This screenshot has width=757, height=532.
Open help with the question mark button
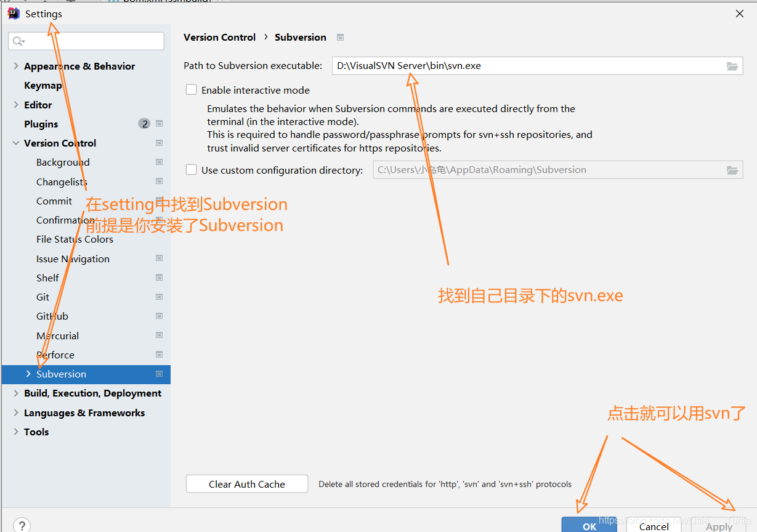point(22,525)
